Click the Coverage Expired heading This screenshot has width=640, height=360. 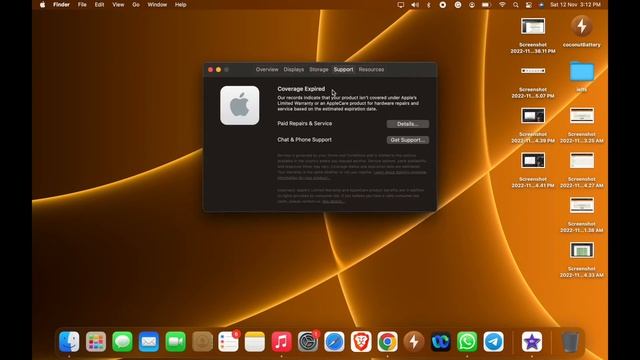coord(301,89)
